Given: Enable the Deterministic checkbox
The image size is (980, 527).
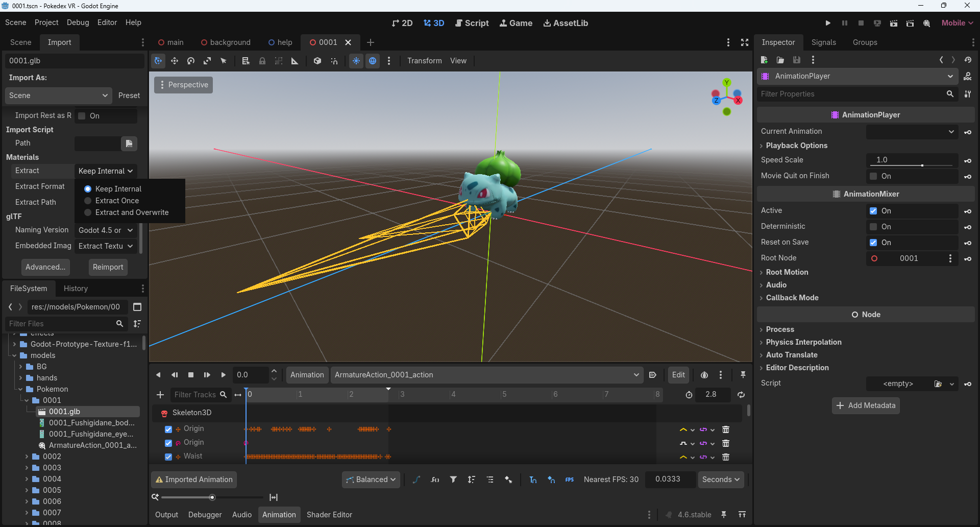Looking at the screenshot, I should 873,227.
